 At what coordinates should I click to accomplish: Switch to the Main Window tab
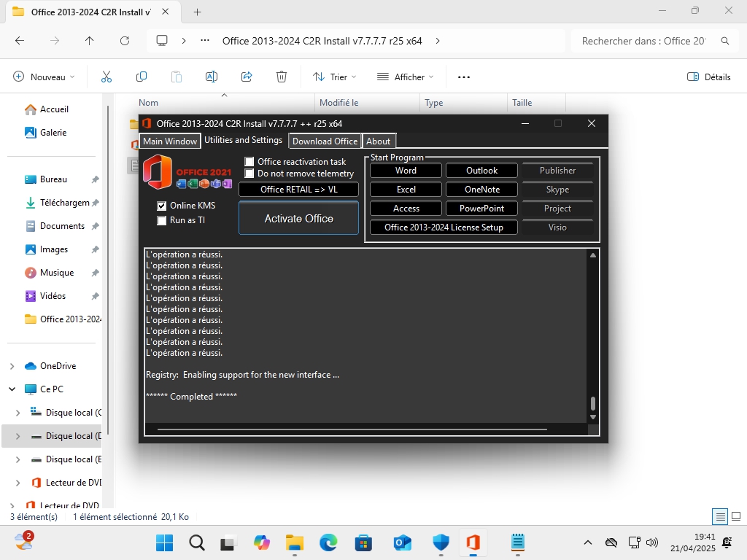[170, 141]
